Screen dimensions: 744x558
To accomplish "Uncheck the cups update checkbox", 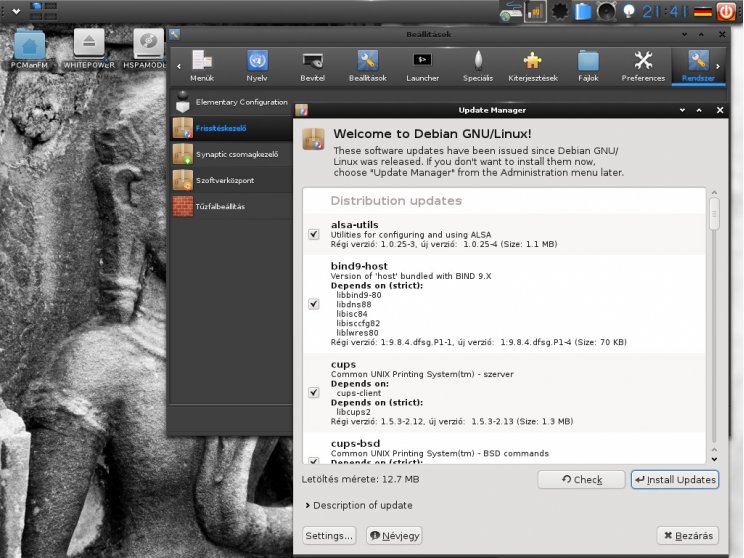I will pos(314,392).
